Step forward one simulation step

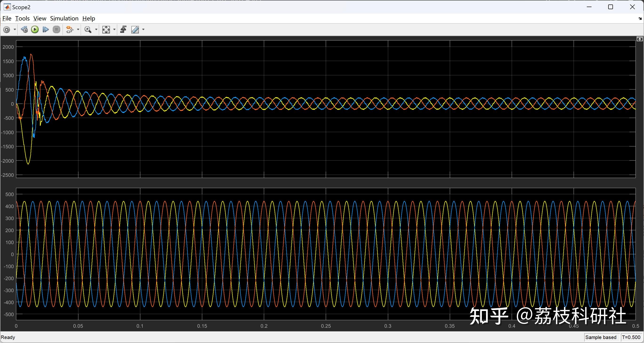(45, 29)
